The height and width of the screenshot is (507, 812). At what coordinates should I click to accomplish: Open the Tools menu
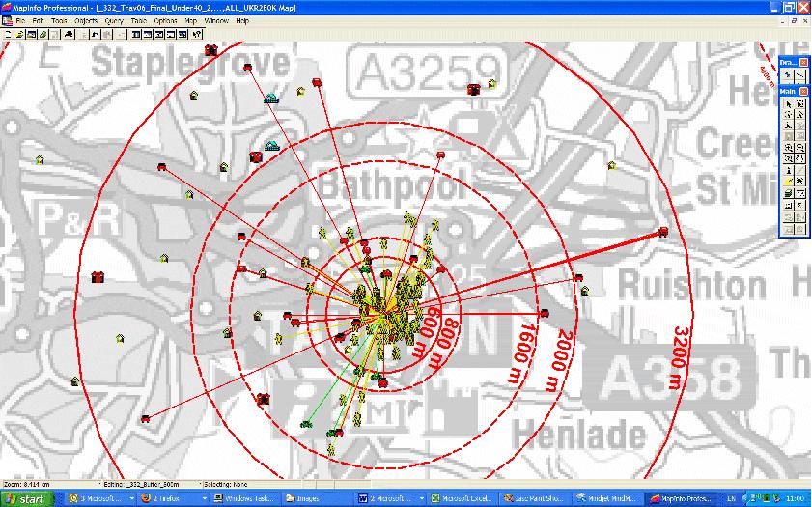[59, 21]
